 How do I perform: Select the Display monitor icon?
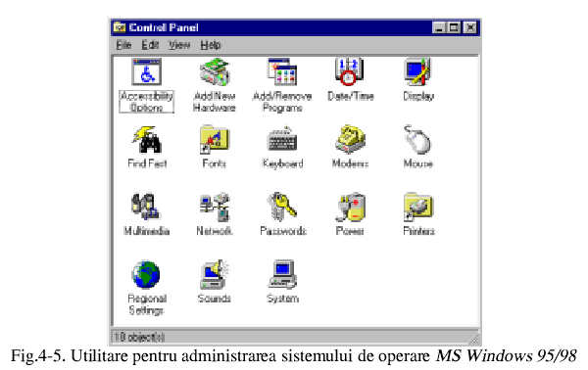coord(417,71)
